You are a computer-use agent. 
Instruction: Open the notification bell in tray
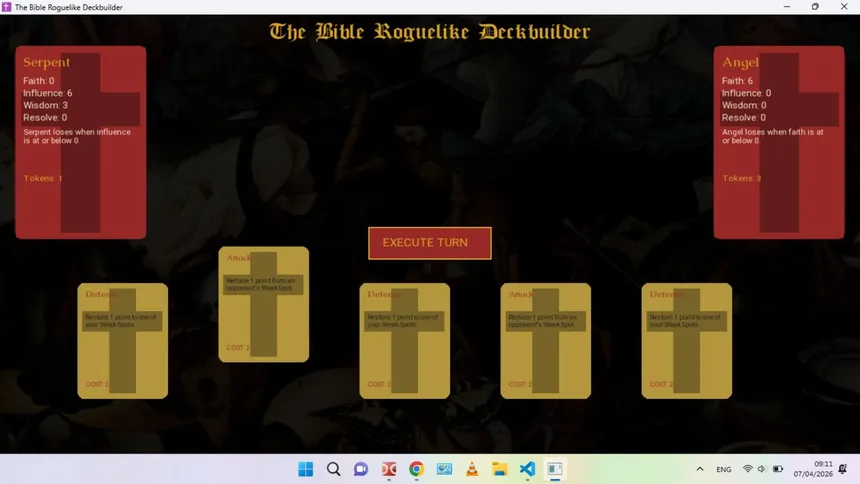pos(843,469)
